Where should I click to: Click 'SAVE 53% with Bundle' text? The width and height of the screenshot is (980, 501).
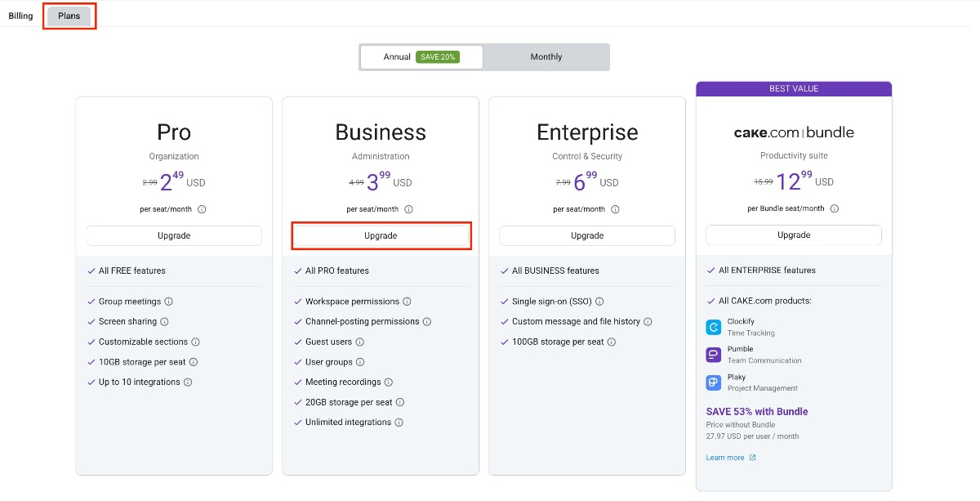point(757,412)
